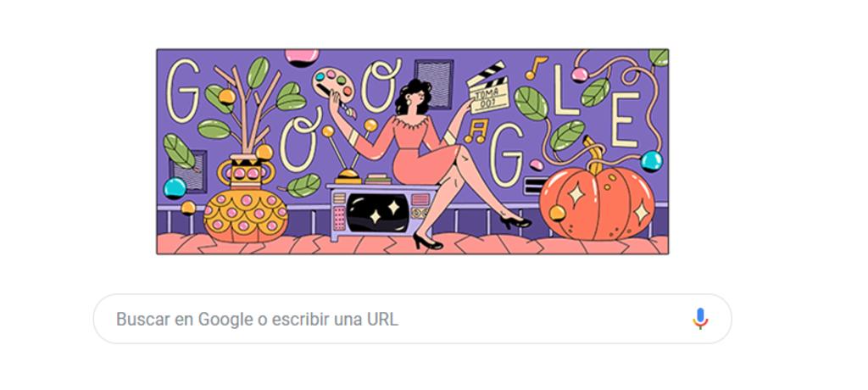The image size is (868, 390).
Task: Click the 'TOMA 007' clapperboard in the doodle
Action: [488, 88]
